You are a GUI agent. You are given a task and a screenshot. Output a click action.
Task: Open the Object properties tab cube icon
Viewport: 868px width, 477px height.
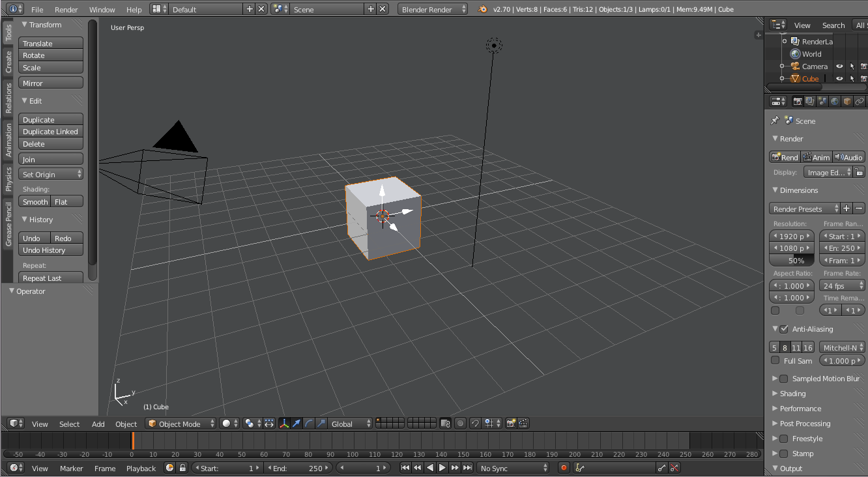pyautogui.click(x=846, y=102)
